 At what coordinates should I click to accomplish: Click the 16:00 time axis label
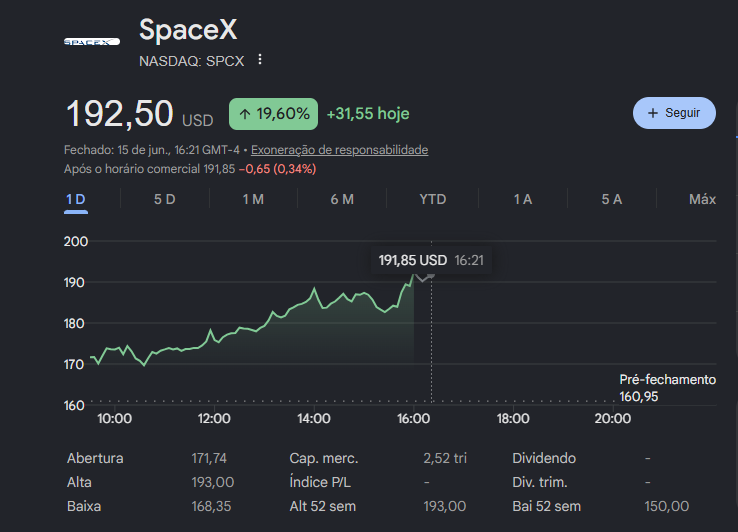pos(413,419)
